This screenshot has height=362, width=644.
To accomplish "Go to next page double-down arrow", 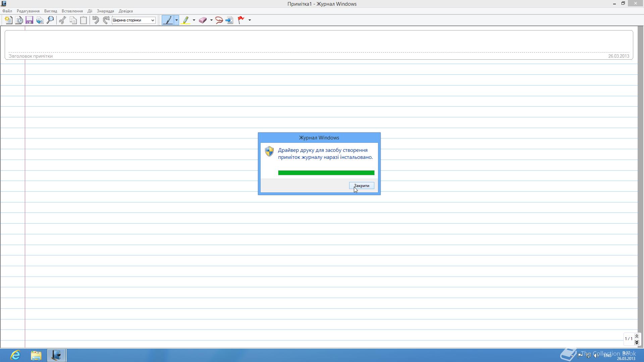I will (637, 342).
